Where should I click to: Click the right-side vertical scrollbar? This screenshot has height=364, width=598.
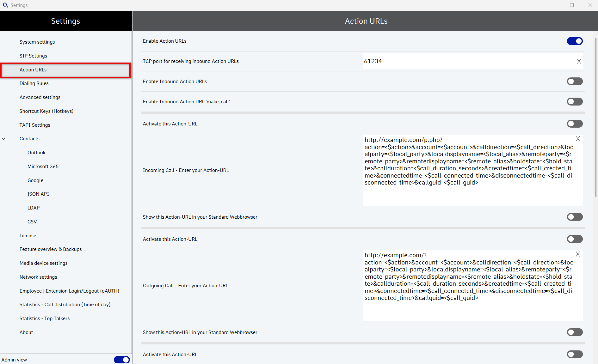(596, 117)
